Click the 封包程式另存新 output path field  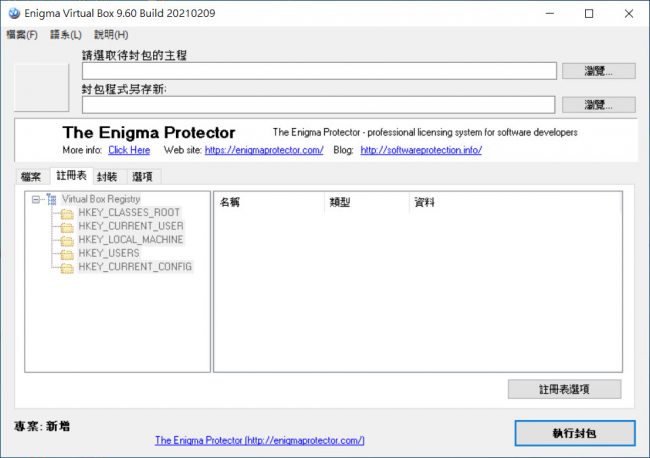318,105
